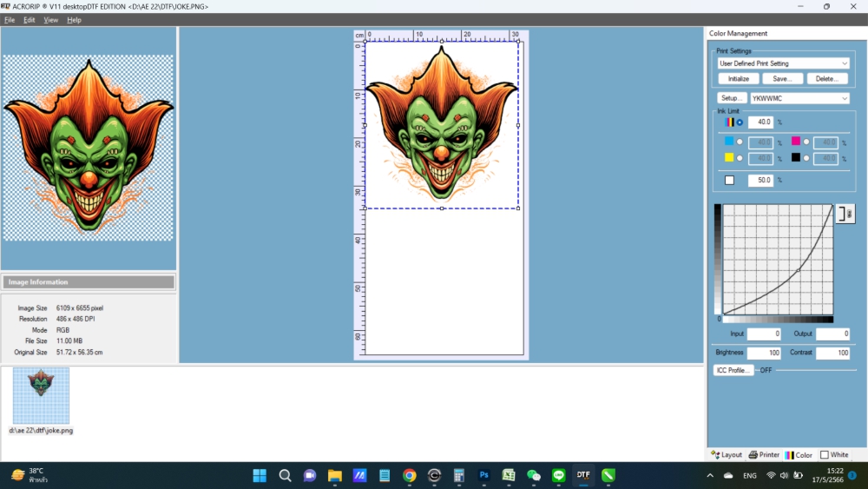
Task: Open LINE from taskbar
Action: point(558,475)
